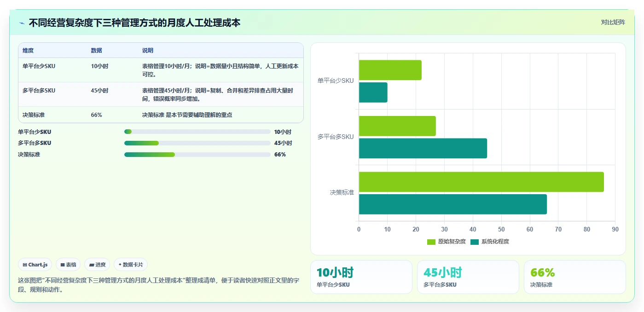Viewport: 644px width, 312px height.
Task: Click the 10小时 value beside progress bar
Action: point(283,132)
